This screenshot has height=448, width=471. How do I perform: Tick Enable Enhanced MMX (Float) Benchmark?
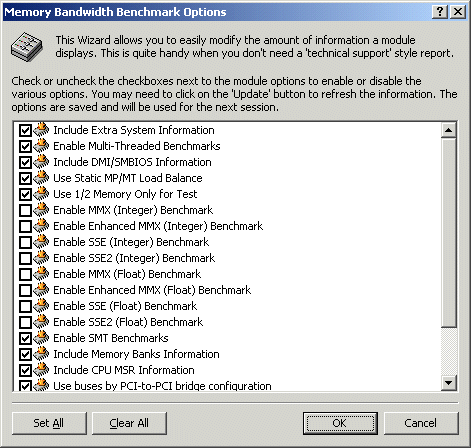click(25, 290)
